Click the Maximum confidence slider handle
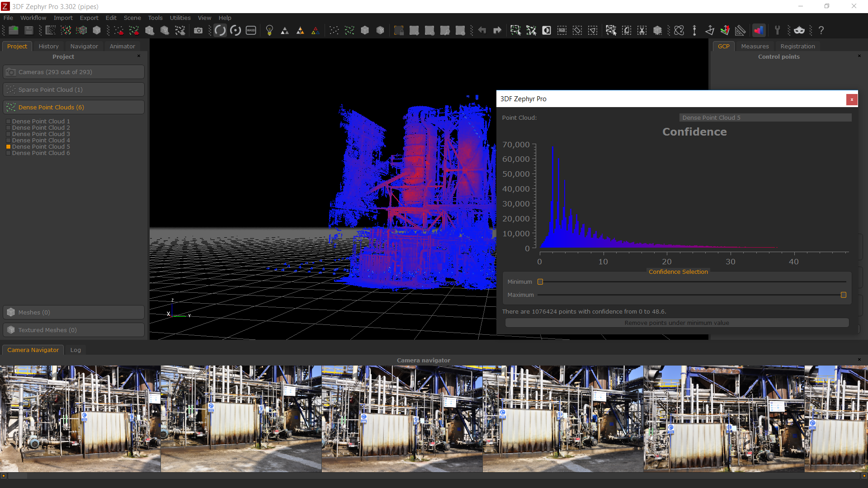Viewport: 868px width, 488px height. tap(844, 295)
